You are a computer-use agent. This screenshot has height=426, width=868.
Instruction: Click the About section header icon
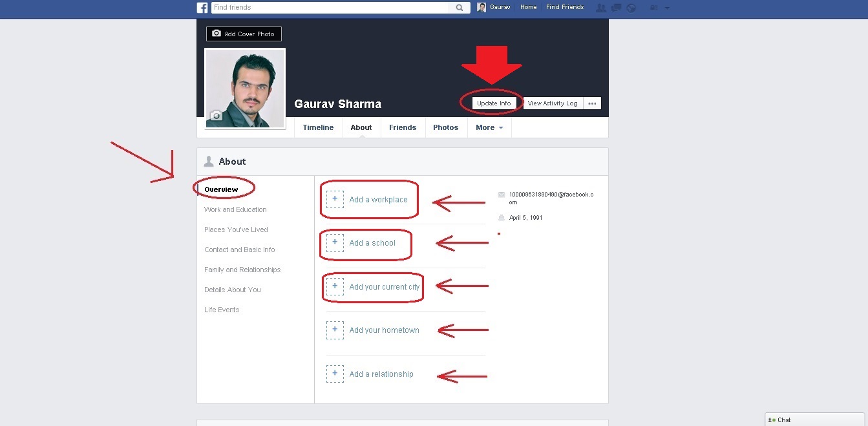[x=209, y=161]
